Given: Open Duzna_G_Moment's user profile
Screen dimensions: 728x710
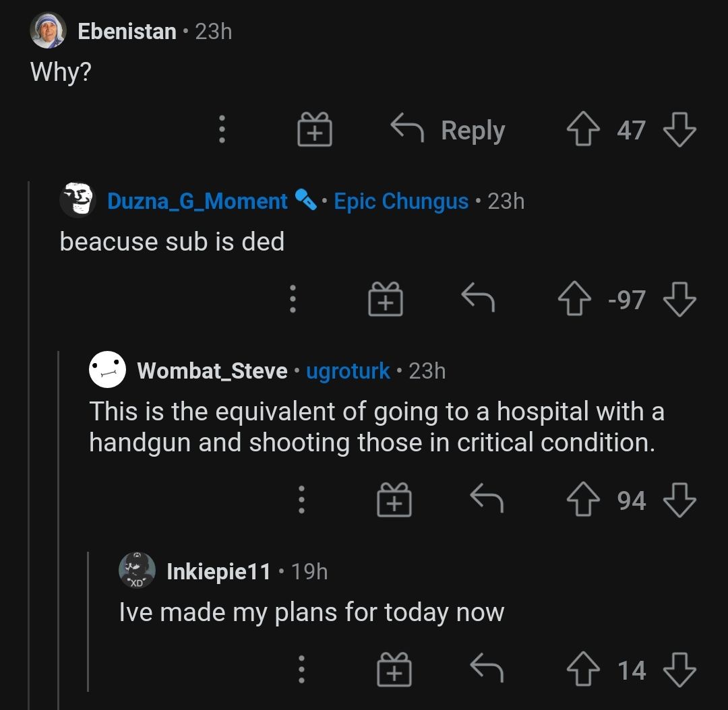Looking at the screenshot, I should pos(197,201).
